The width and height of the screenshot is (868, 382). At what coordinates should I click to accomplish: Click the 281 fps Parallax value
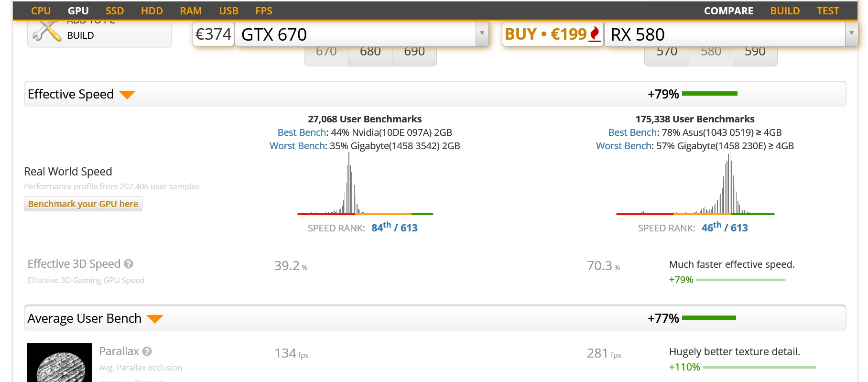[604, 353]
